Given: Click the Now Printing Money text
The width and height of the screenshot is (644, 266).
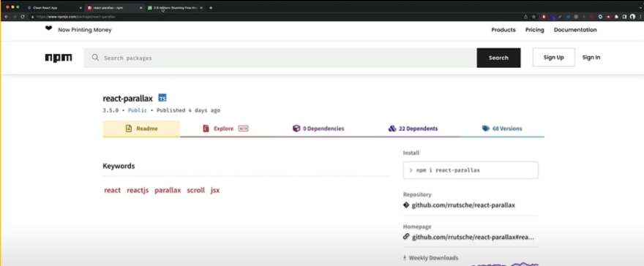Looking at the screenshot, I should pyautogui.click(x=85, y=30).
